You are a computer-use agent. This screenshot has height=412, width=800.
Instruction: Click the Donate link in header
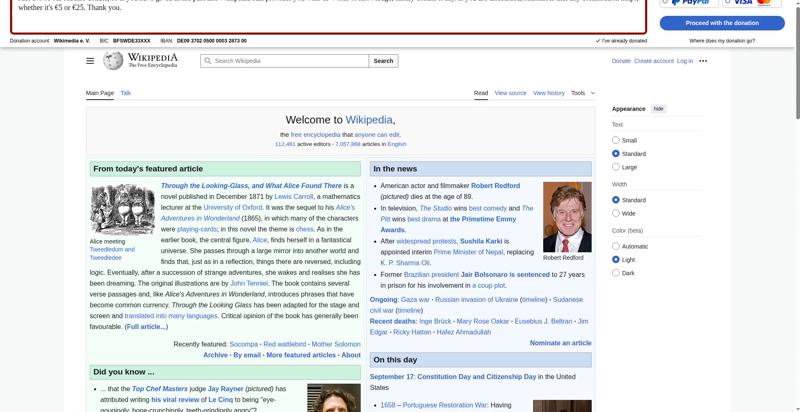(x=621, y=61)
